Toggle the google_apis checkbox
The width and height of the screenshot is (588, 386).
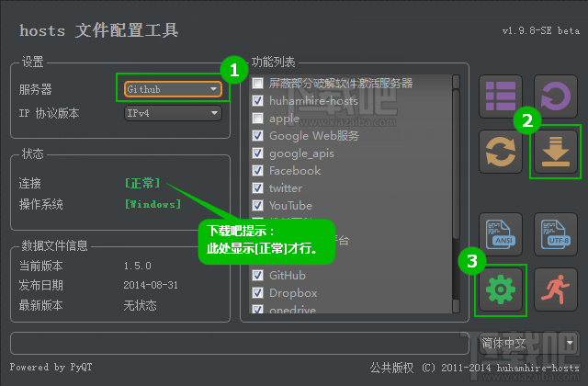257,153
